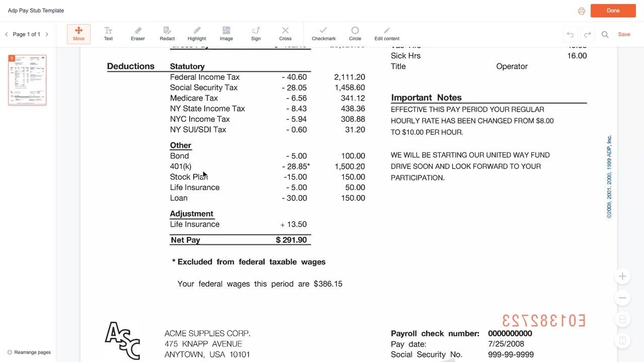Choose the Eraser tool
Screen dimensions: 644x362
pos(138,34)
